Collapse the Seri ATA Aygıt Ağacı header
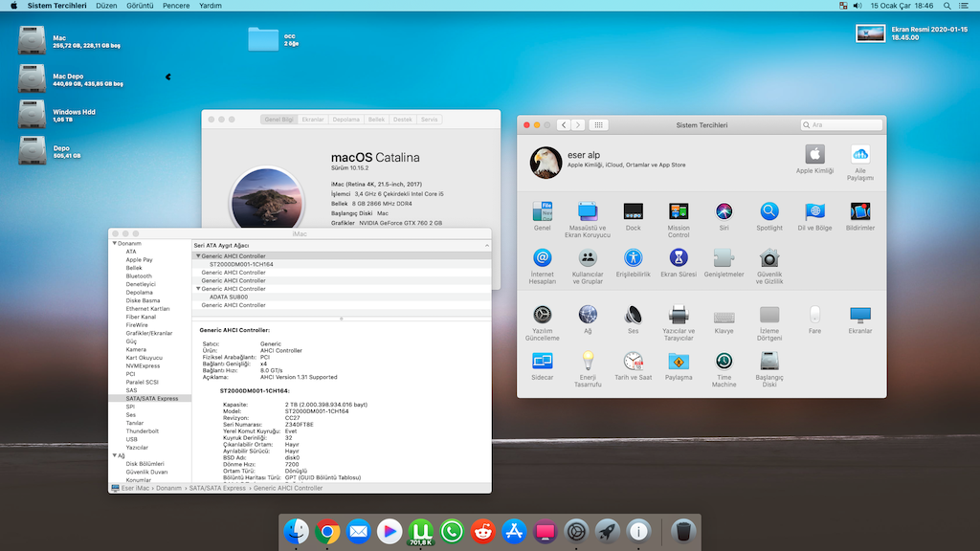The height and width of the screenshot is (551, 980). point(487,246)
